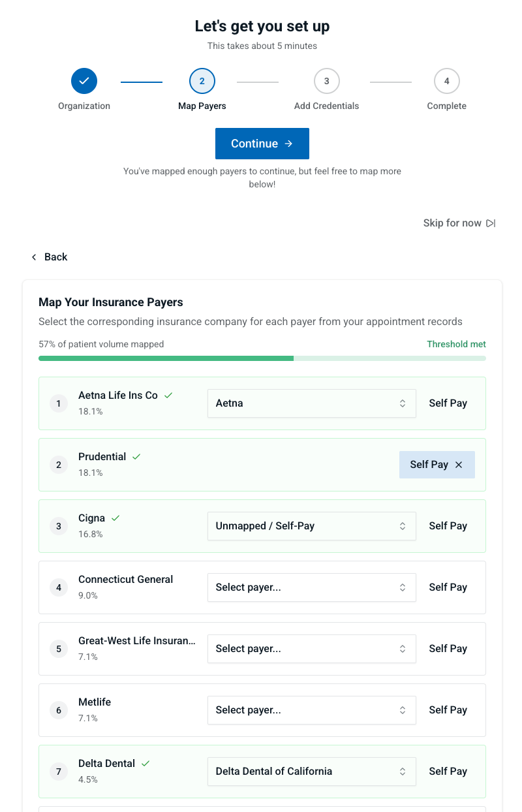Click the green checkmark next to Aetna Life Ins Co
Viewport: 522px width, 812px height.
pyautogui.click(x=168, y=395)
